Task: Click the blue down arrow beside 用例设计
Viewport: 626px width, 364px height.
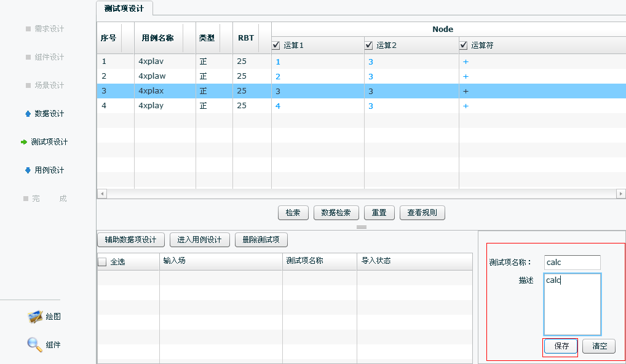Action: click(28, 170)
